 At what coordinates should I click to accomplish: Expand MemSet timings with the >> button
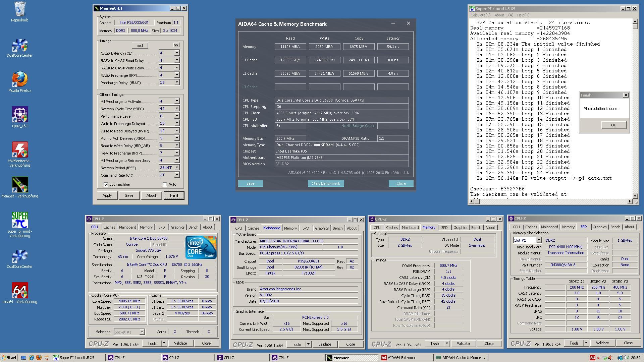point(176,45)
